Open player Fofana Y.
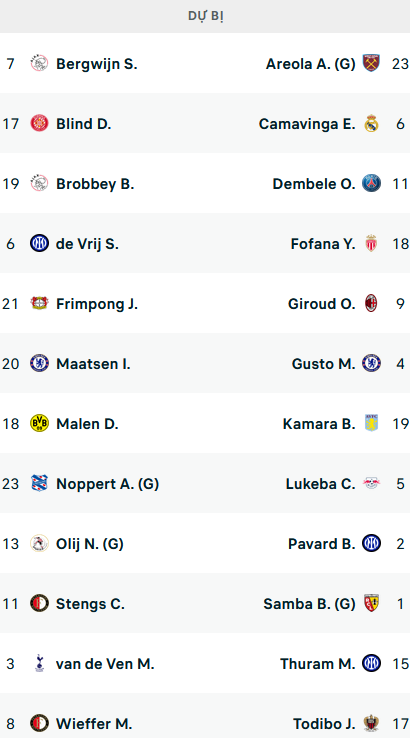 [x=323, y=244]
